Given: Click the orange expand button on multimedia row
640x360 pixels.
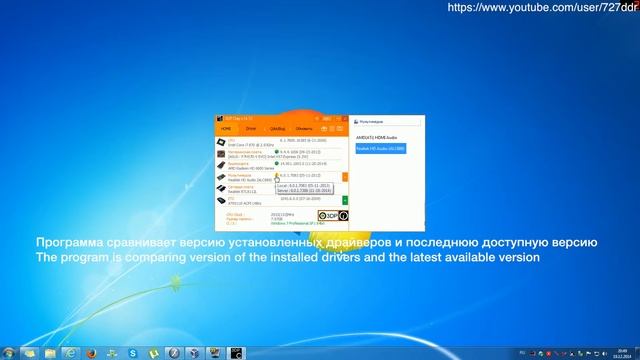Looking at the screenshot, I should (345, 177).
